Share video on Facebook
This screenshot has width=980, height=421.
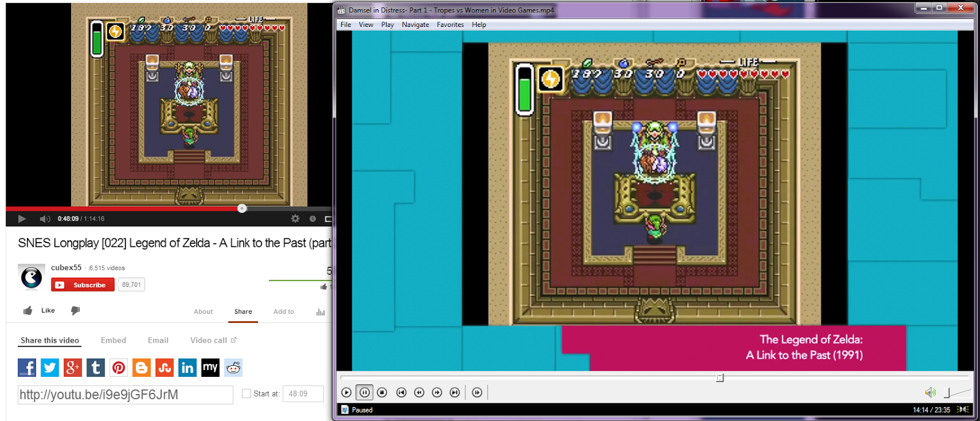click(x=27, y=368)
